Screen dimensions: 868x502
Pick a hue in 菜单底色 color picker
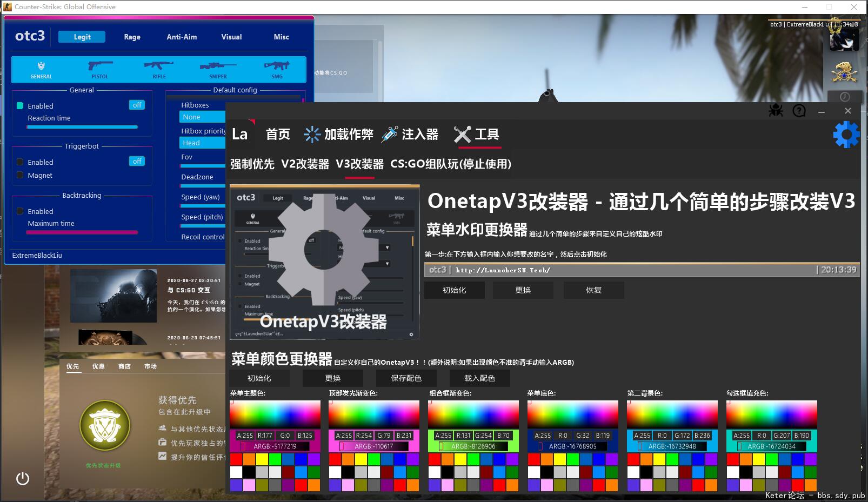coord(573,414)
